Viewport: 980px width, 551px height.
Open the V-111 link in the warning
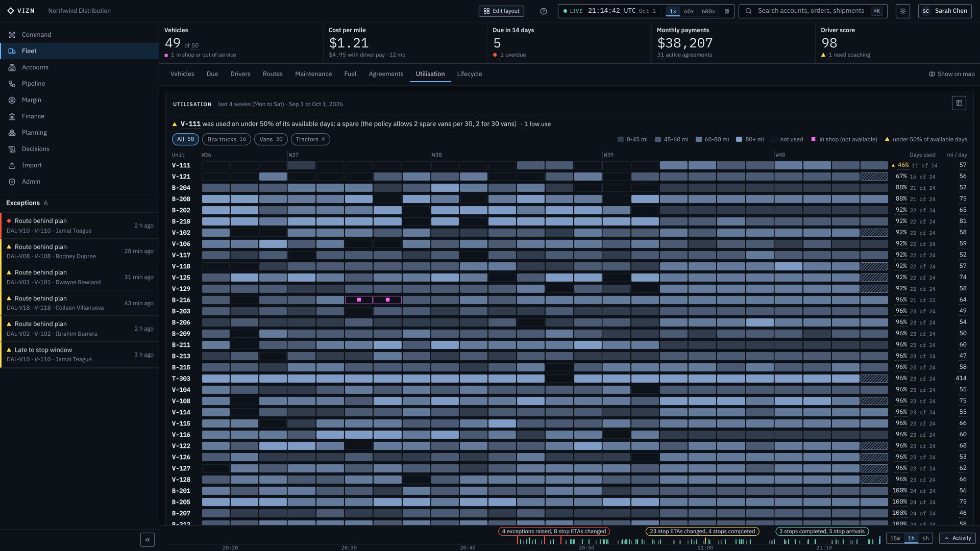190,124
